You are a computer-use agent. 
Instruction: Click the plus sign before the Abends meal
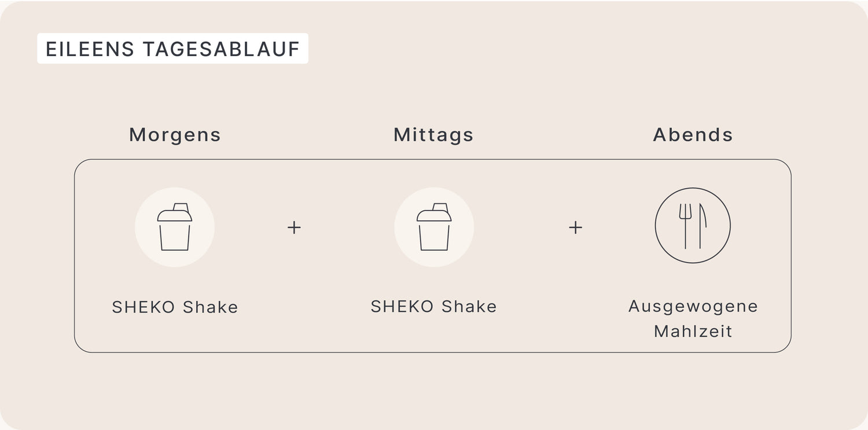575,227
